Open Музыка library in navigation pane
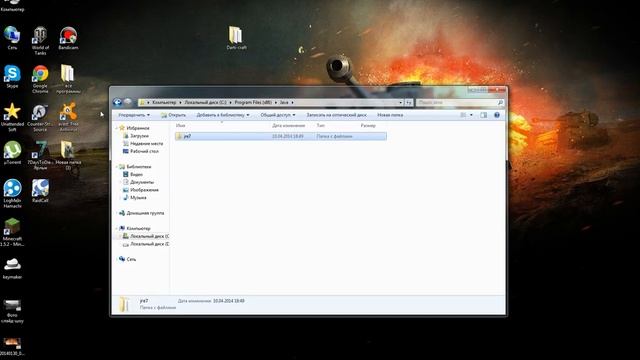Screen dimensions: 640x360 tap(135, 198)
